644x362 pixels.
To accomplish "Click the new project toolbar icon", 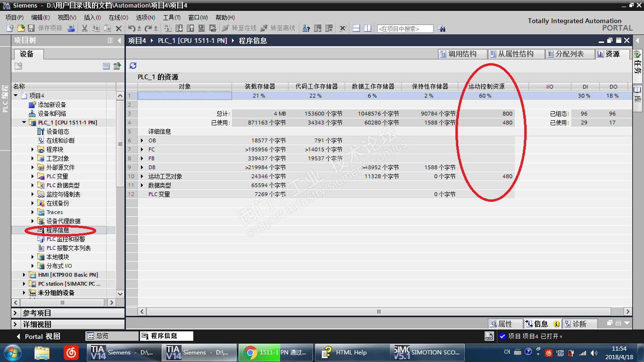I will 10,28.
